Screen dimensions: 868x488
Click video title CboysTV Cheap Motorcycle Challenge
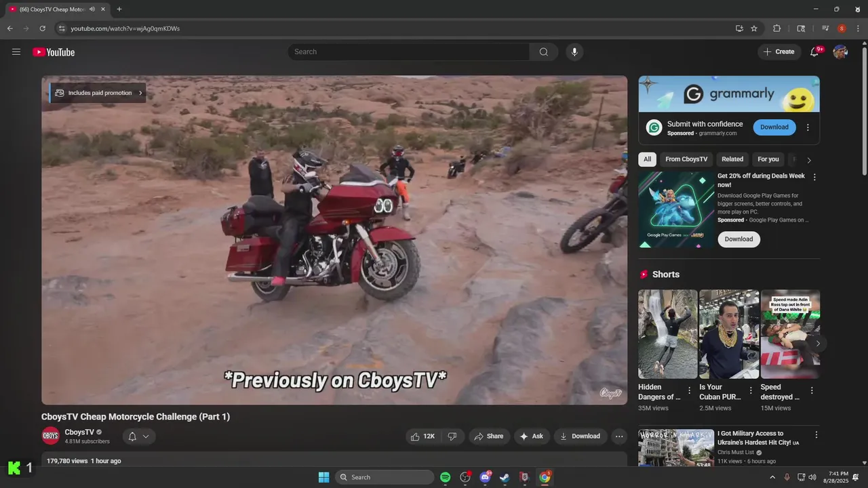(x=136, y=417)
